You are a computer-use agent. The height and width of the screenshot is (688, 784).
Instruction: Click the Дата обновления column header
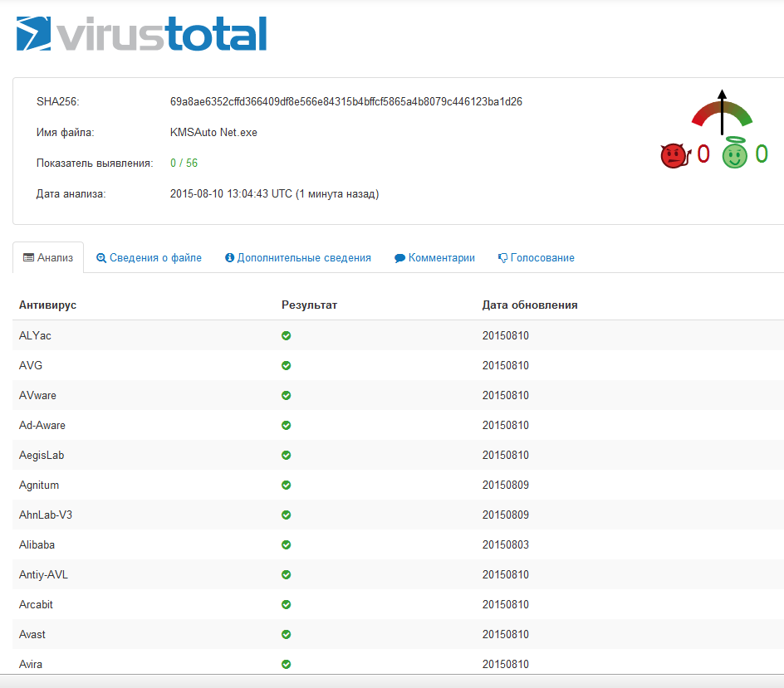coord(530,305)
